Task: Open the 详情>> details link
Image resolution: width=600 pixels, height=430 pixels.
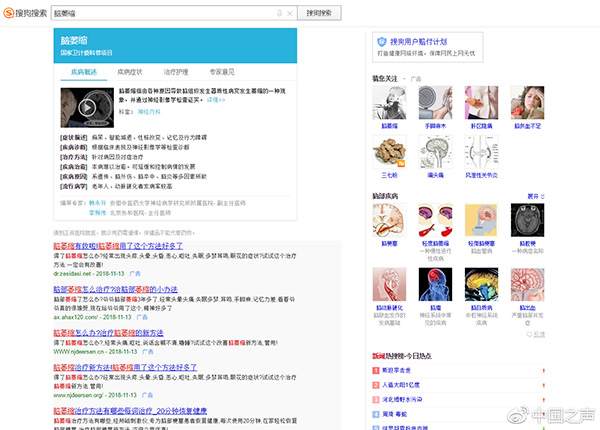Action: (216, 100)
